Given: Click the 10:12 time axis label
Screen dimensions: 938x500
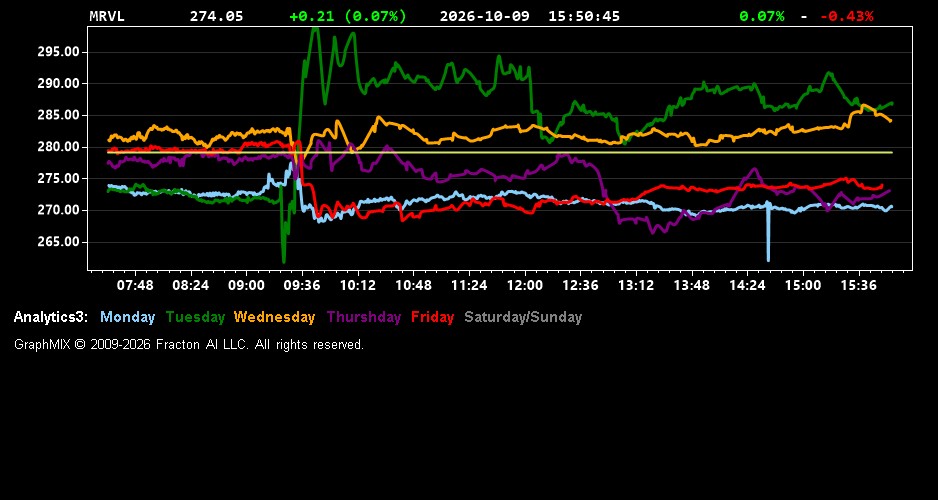Looking at the screenshot, I should tap(358, 285).
